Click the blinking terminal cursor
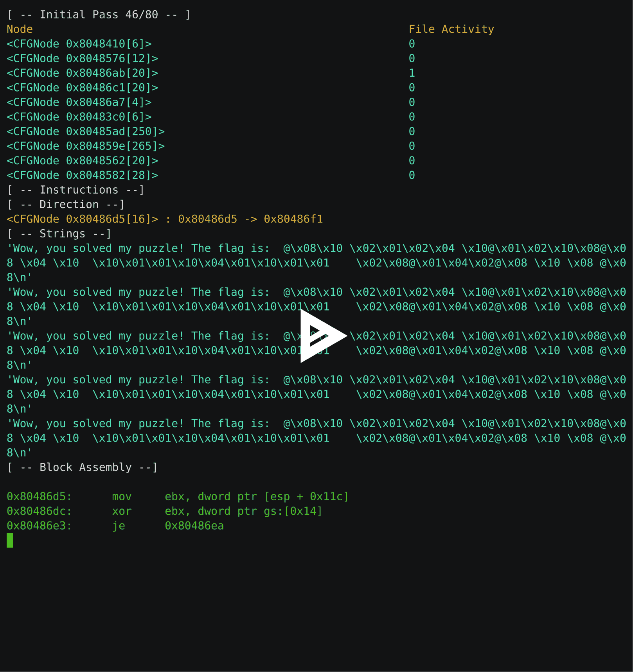 pyautogui.click(x=10, y=541)
